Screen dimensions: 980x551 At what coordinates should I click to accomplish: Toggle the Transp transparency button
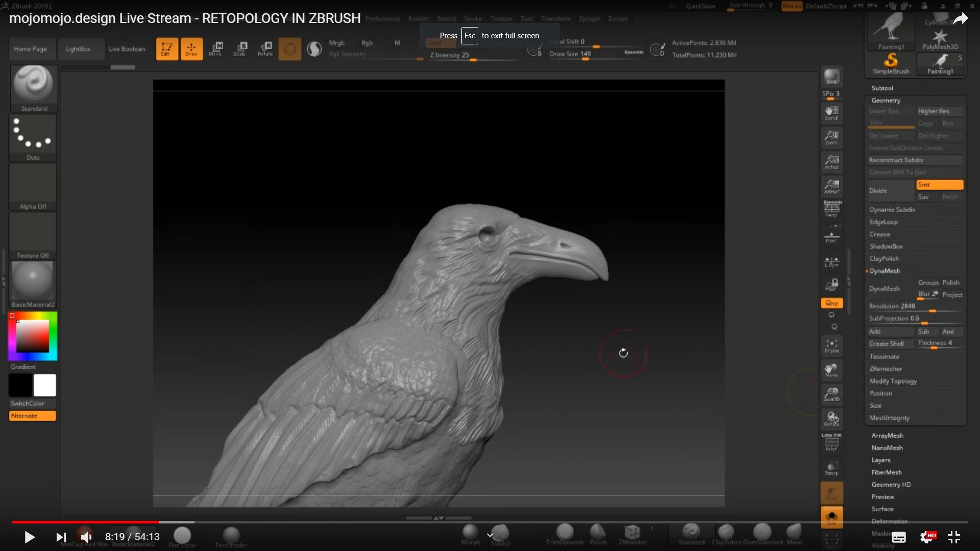coord(831,468)
